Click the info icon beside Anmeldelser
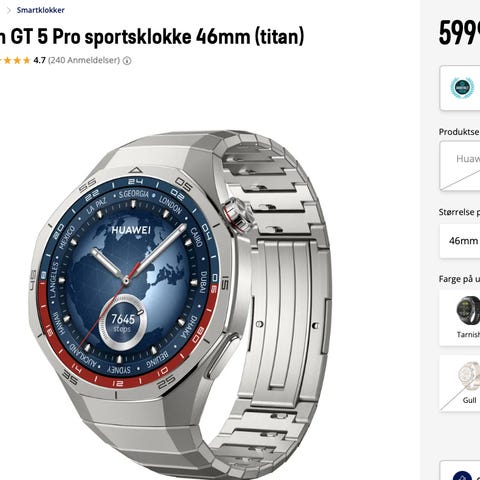Screen dimensions: 480x480 click(127, 61)
